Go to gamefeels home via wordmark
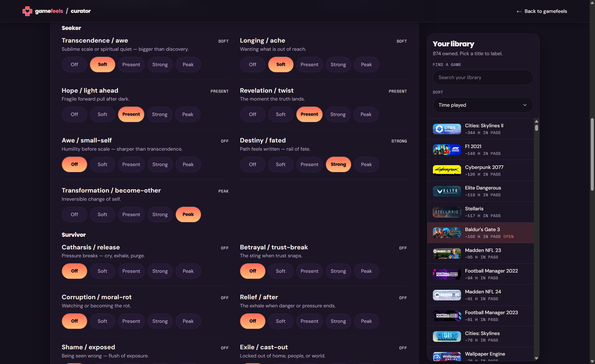Viewport: 595px width, 364px height. 49,11
